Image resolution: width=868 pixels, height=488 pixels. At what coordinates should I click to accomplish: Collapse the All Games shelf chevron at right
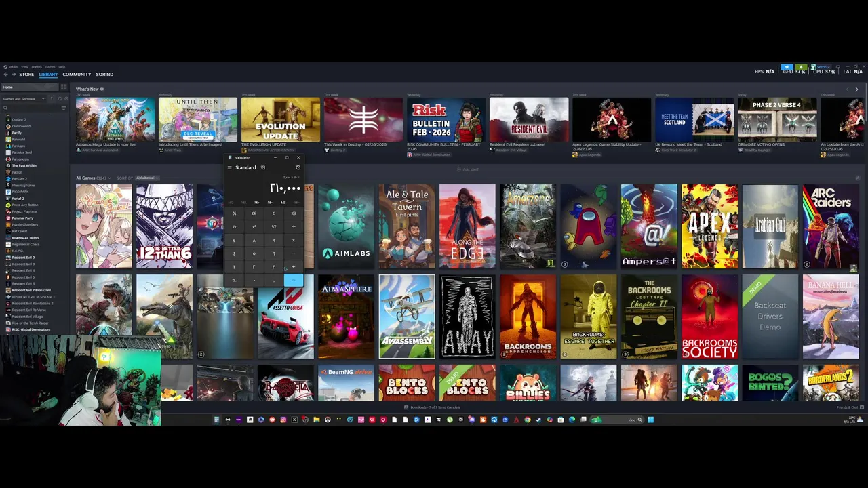(x=858, y=178)
